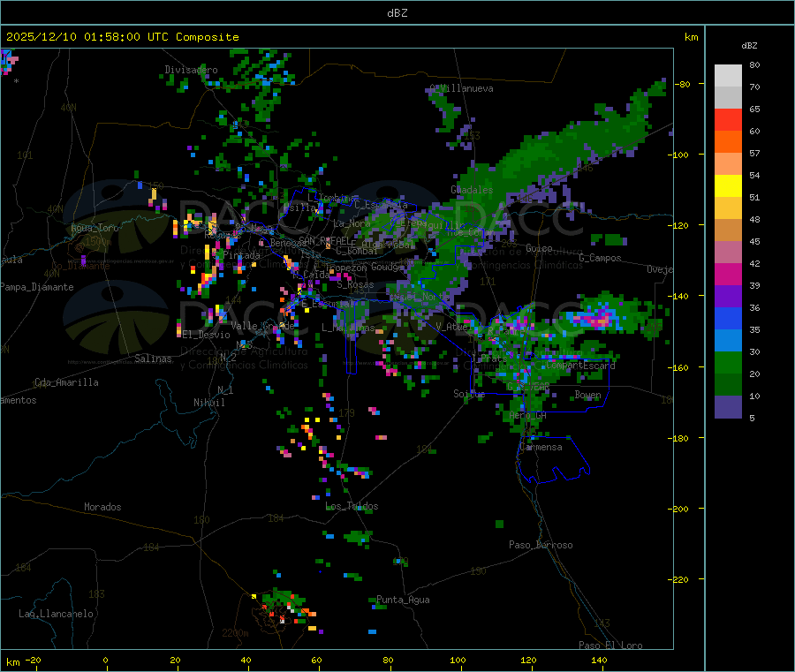Viewport: 795px width, 672px height.
Task: Click the Carmensa map label
Action: click(x=541, y=448)
